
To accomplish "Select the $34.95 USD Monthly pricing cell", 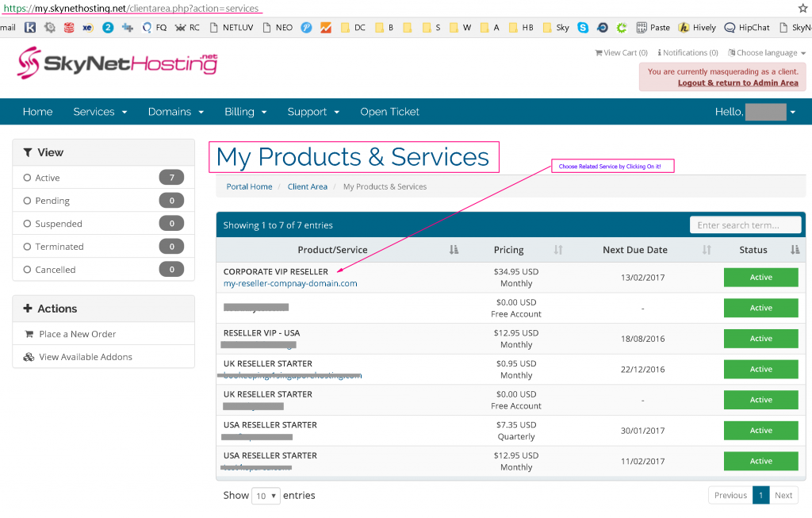I will coord(515,277).
